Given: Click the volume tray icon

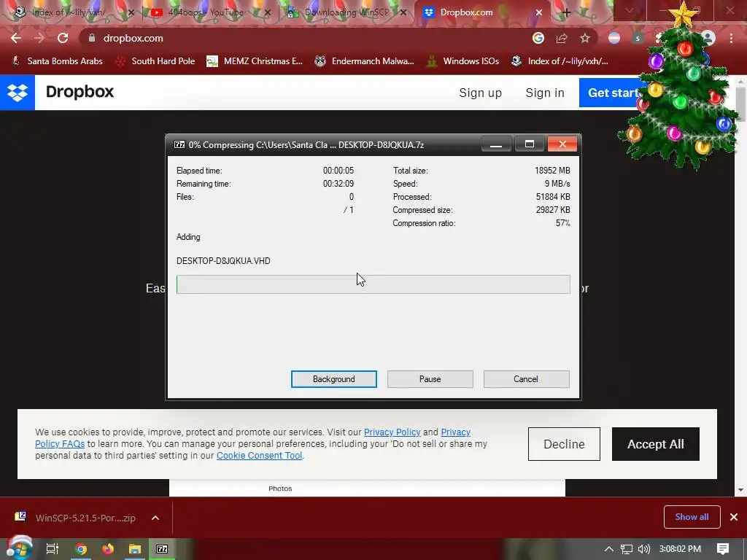Looking at the screenshot, I should click(643, 549).
